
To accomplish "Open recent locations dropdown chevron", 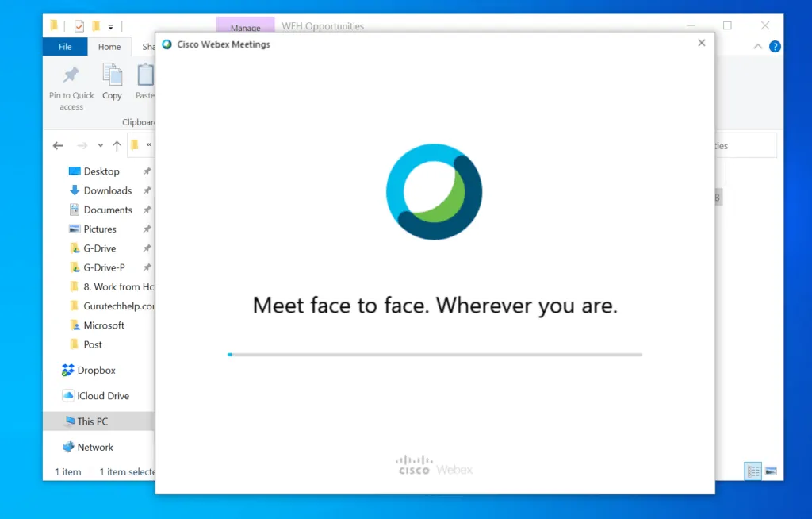I will tap(101, 146).
